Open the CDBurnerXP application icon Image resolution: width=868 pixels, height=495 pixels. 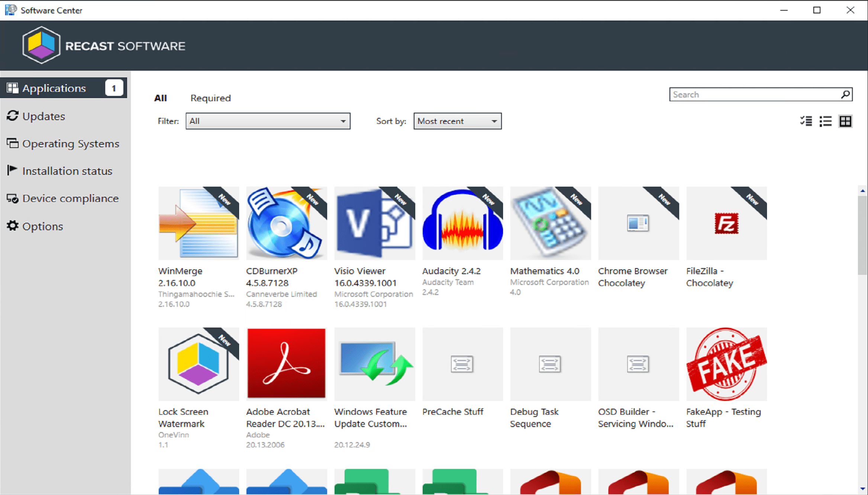tap(286, 223)
